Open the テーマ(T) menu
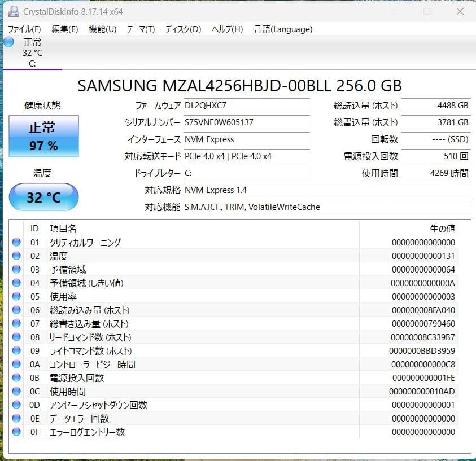Image resolution: width=476 pixels, height=461 pixels. click(x=140, y=29)
